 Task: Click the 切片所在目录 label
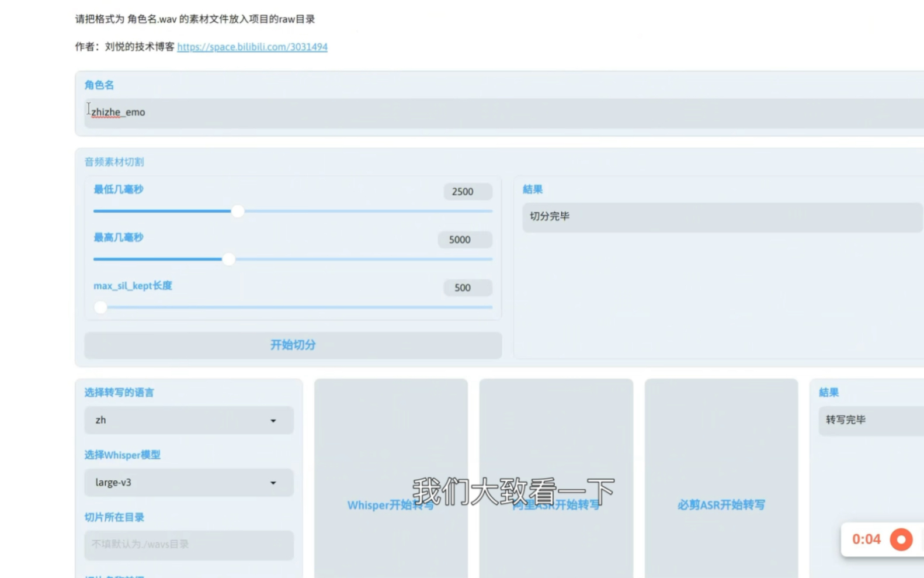click(114, 517)
